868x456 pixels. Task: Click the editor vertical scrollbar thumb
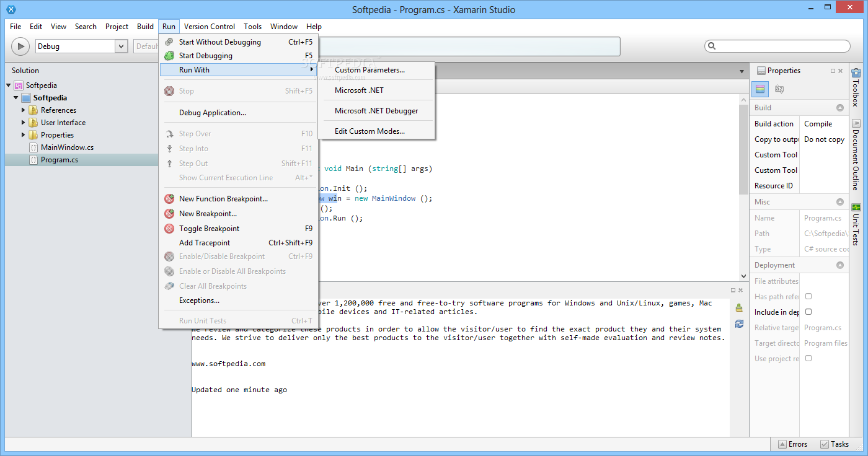pyautogui.click(x=744, y=149)
